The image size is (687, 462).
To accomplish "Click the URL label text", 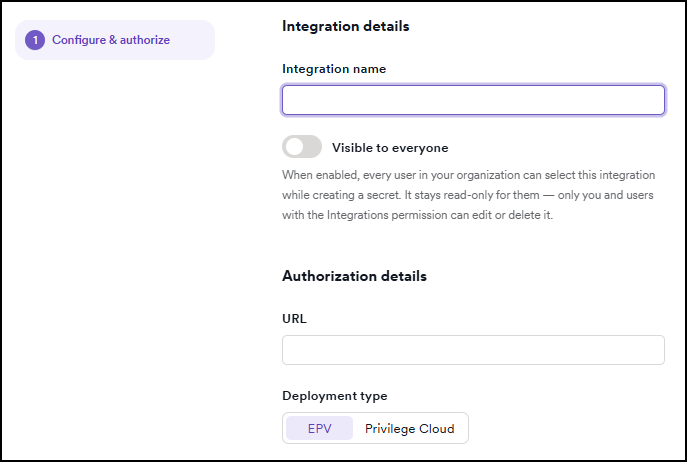I will pos(294,319).
